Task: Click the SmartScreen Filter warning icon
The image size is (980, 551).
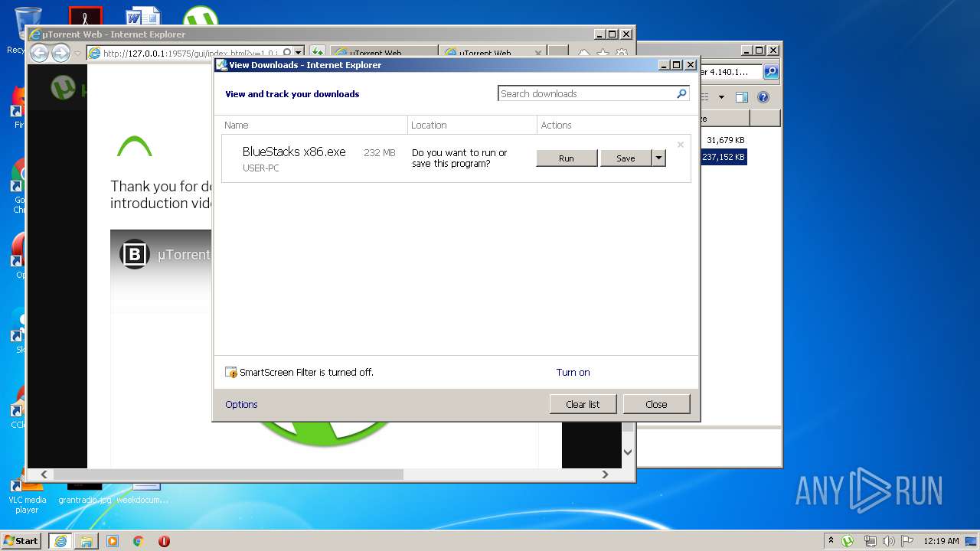Action: 231,373
